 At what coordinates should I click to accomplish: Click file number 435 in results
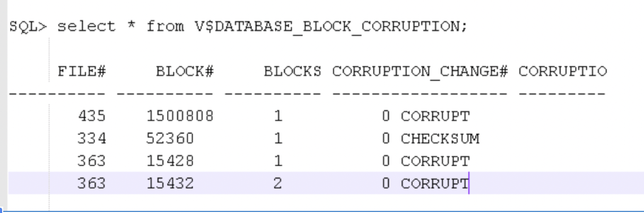pyautogui.click(x=91, y=117)
